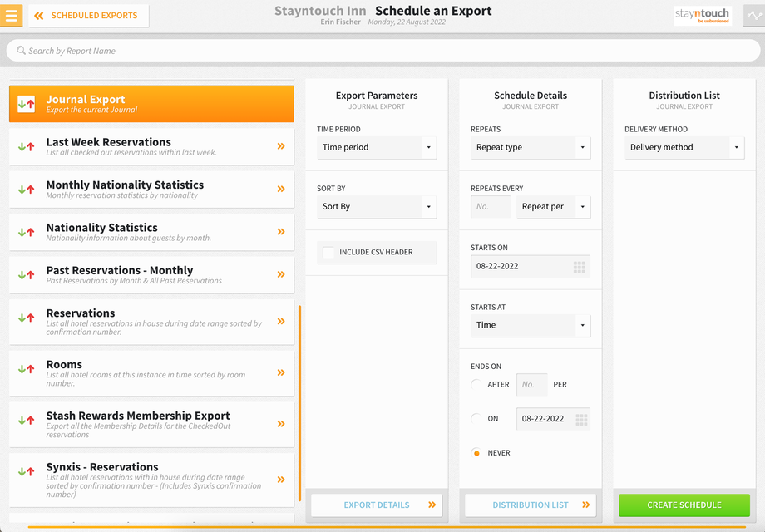Click the Starts On date field

click(x=531, y=266)
